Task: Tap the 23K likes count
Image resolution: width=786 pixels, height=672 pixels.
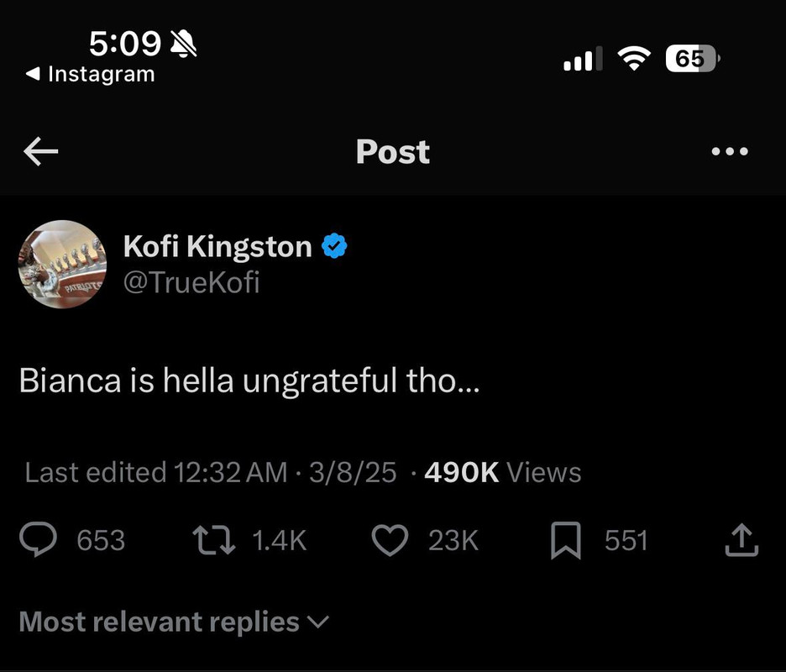Action: [x=453, y=540]
